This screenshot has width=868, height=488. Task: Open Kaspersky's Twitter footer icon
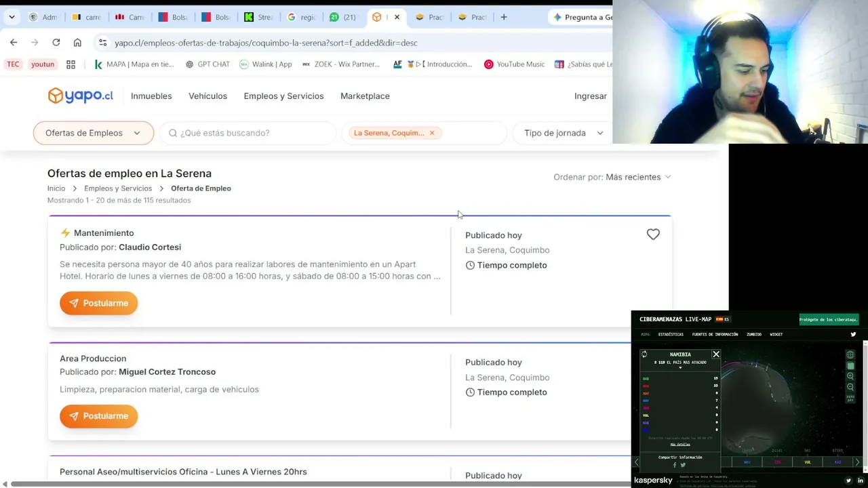coord(848,481)
